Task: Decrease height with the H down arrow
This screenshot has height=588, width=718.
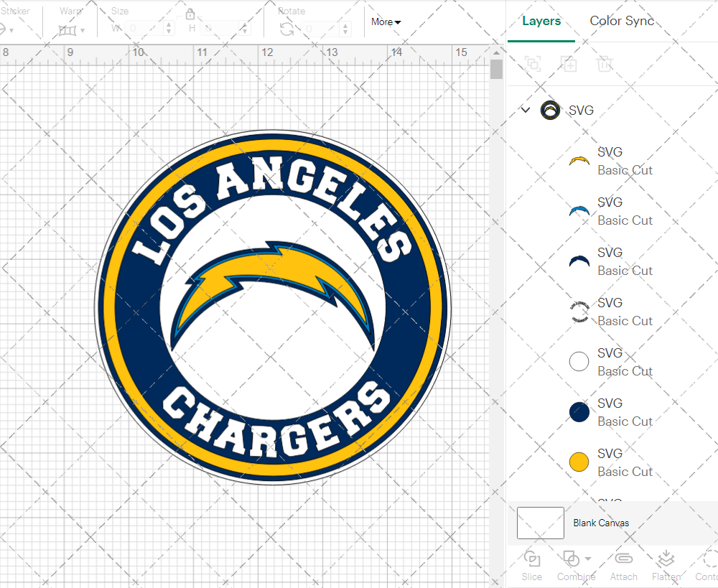Action: pos(245,32)
